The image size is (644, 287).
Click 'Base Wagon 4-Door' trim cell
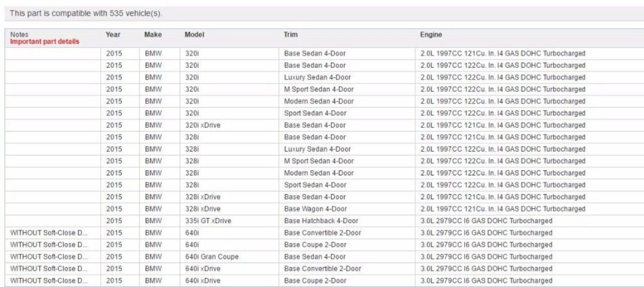(x=315, y=209)
